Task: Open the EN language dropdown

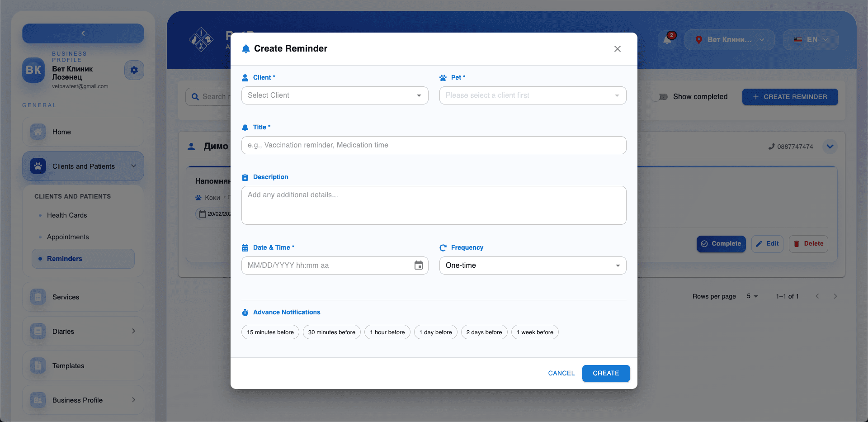Action: click(811, 40)
